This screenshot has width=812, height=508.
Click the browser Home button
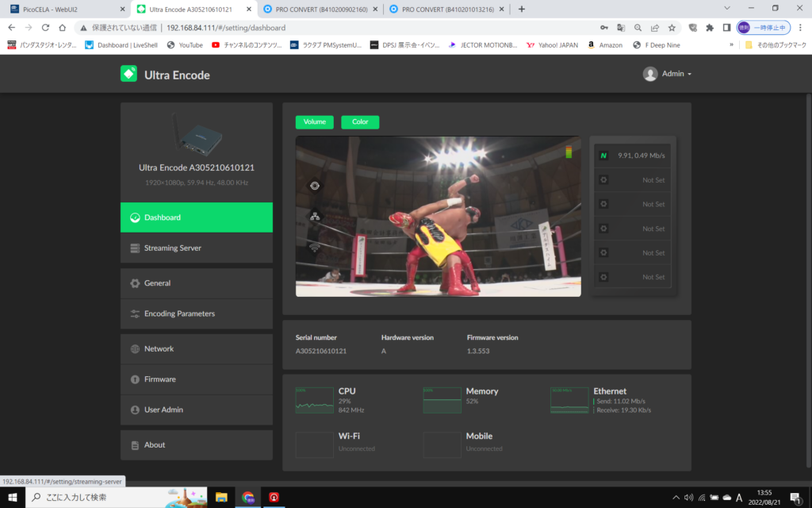pyautogui.click(x=62, y=28)
